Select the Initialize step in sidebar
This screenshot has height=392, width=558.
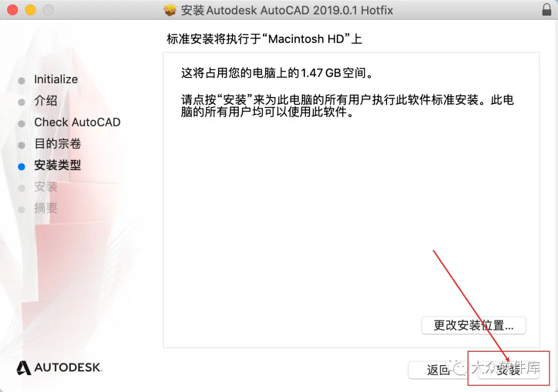click(x=56, y=80)
